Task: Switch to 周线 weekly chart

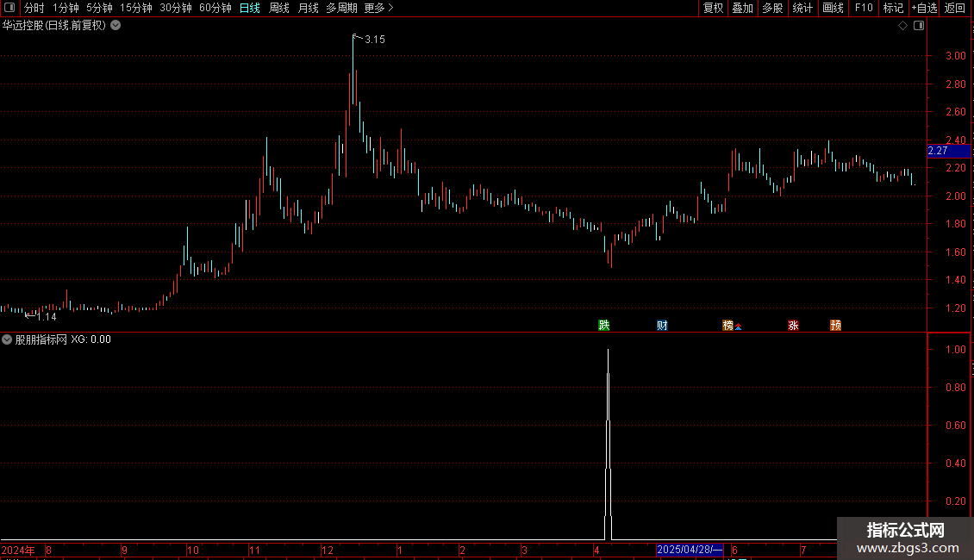Action: [279, 8]
